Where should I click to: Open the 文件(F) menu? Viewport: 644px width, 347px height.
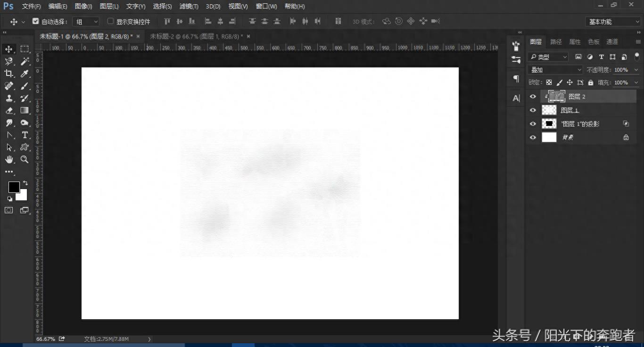point(32,6)
